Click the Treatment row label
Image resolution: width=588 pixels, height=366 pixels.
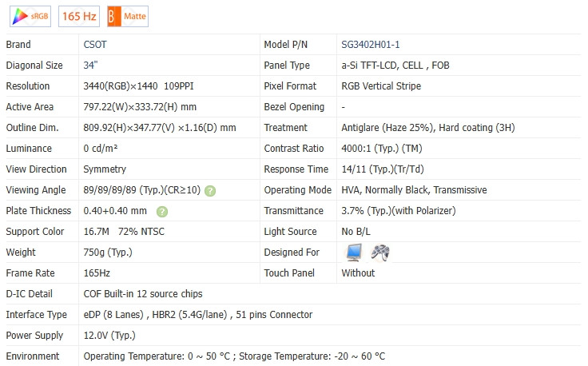click(285, 128)
